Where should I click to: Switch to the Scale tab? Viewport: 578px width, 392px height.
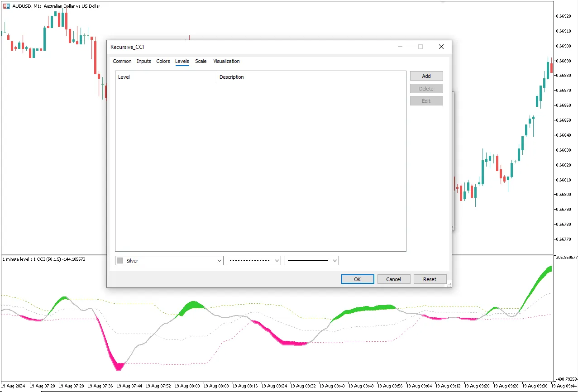coord(201,61)
